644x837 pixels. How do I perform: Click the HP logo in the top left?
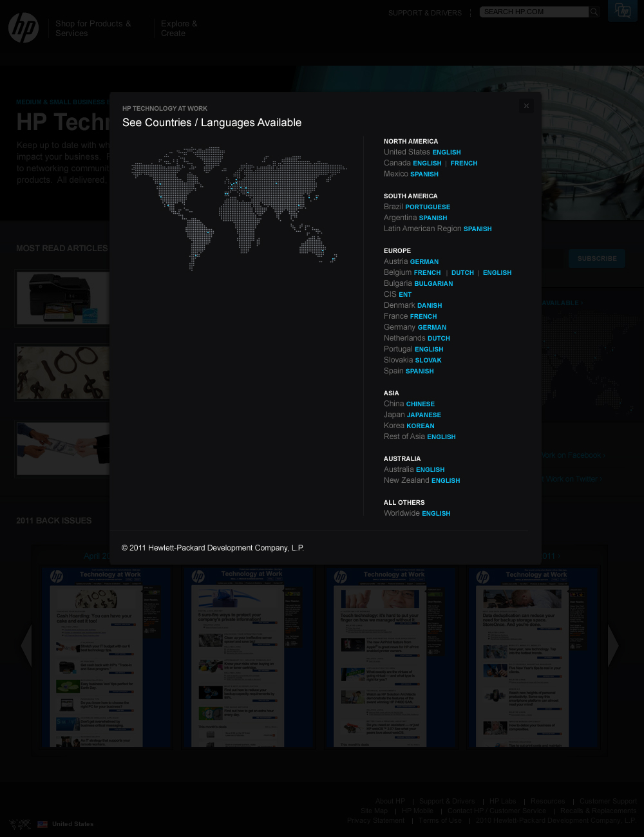tap(23, 28)
